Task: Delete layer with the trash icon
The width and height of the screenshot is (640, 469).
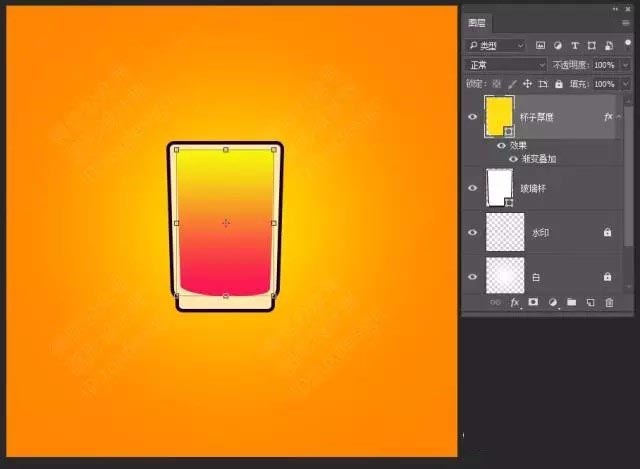Action: [609, 302]
